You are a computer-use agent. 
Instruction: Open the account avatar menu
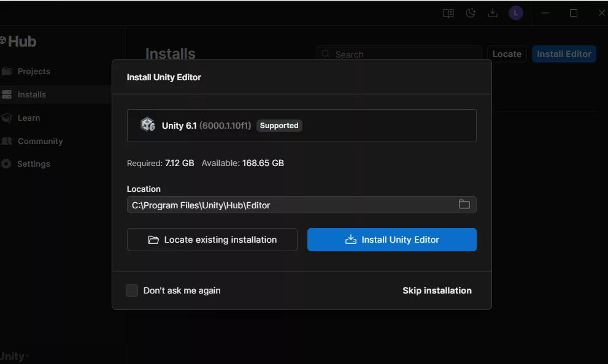tap(515, 13)
